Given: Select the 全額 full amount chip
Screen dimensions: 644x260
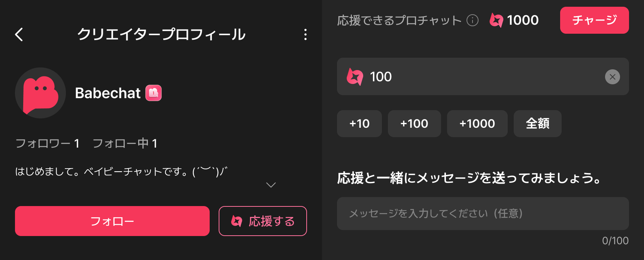Looking at the screenshot, I should 537,124.
